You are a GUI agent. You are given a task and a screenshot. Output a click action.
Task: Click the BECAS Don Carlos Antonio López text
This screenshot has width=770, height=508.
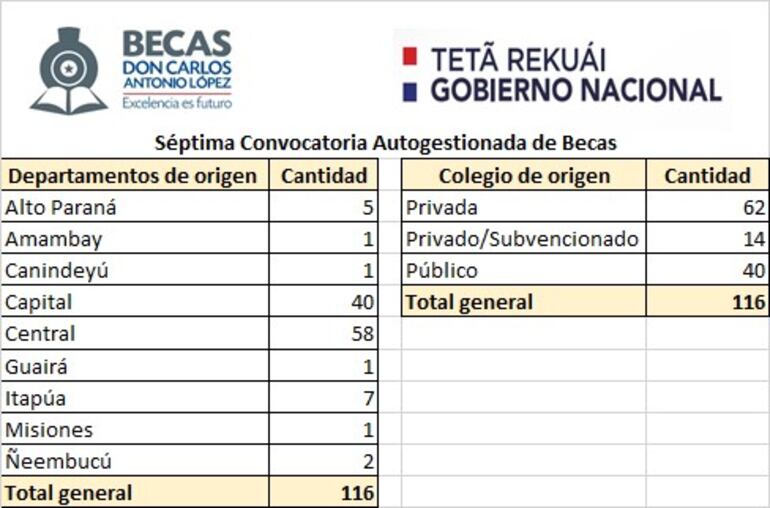pyautogui.click(x=176, y=69)
